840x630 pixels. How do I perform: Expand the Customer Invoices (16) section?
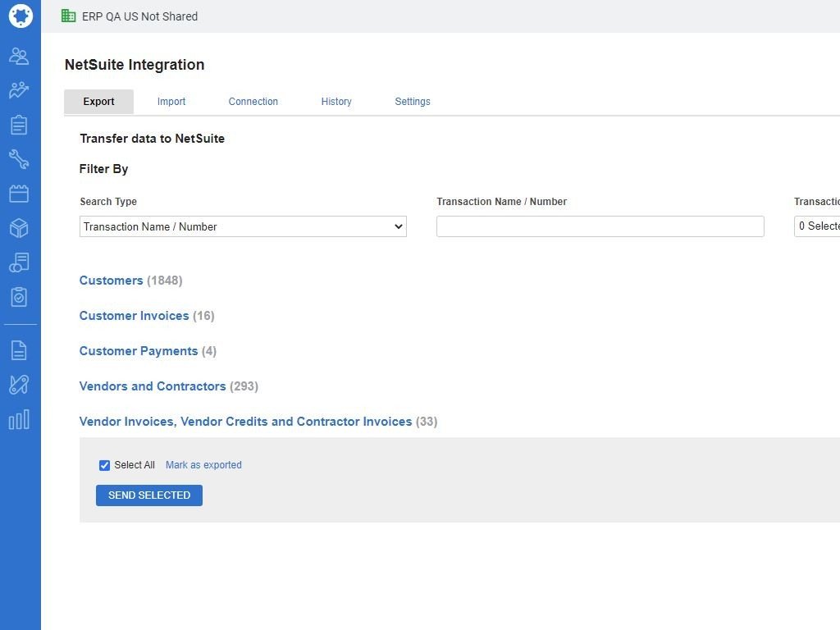[147, 316]
